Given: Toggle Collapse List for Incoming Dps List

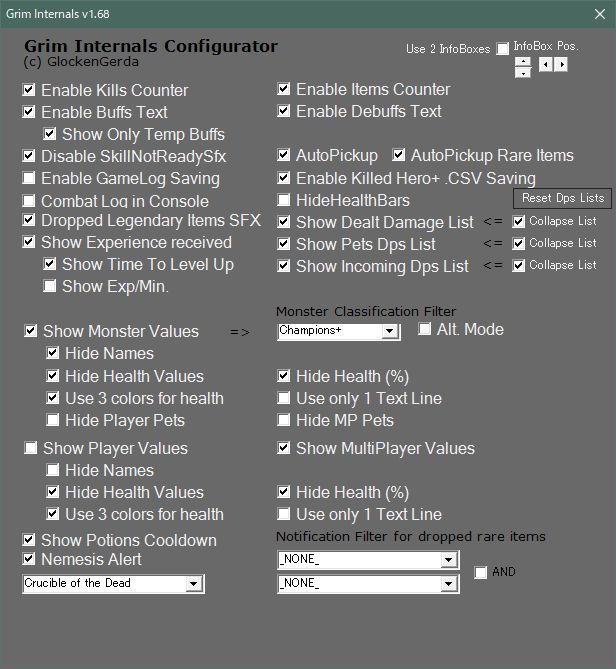Looking at the screenshot, I should [518, 265].
